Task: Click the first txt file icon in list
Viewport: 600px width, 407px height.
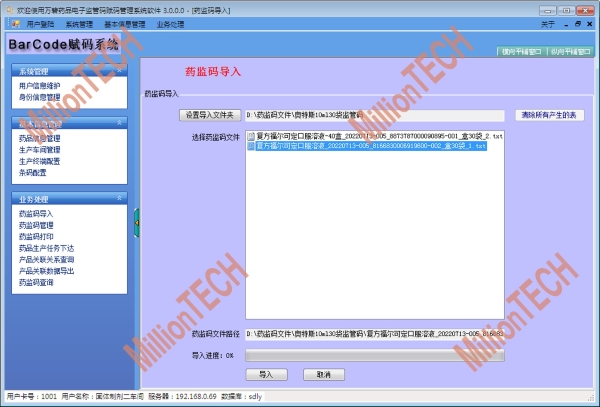Action: coord(251,136)
